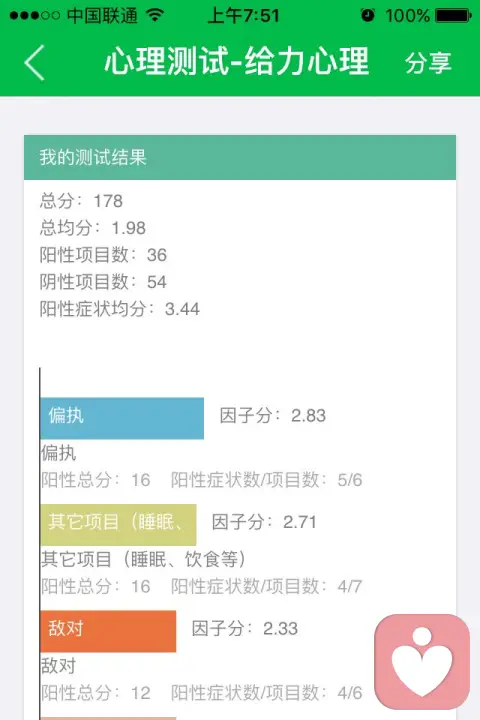Tap the battery indicator icon
Image resolution: width=480 pixels, height=720 pixels.
point(453,16)
